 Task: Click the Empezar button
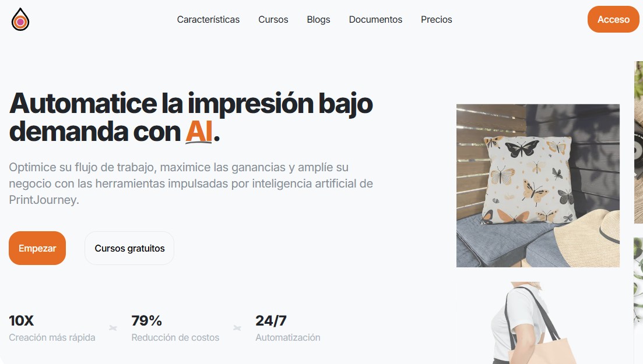[x=37, y=248]
